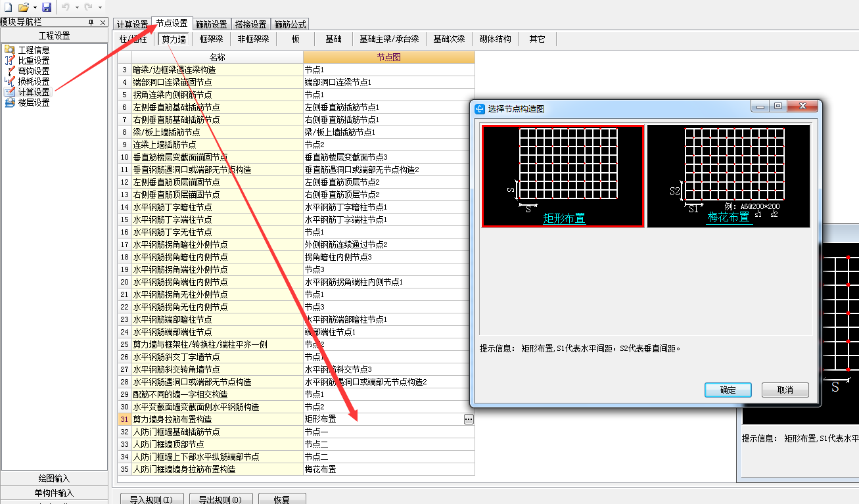
Task: Click the 恢复 button
Action: click(282, 499)
